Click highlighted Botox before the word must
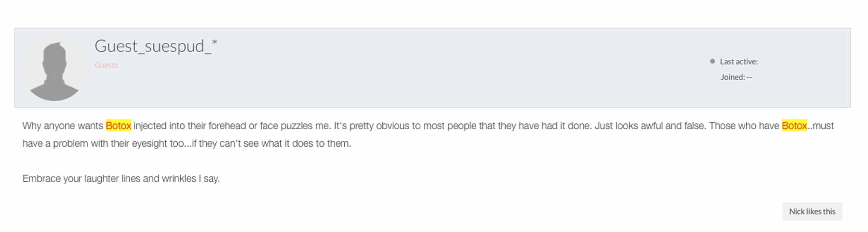 (x=794, y=126)
